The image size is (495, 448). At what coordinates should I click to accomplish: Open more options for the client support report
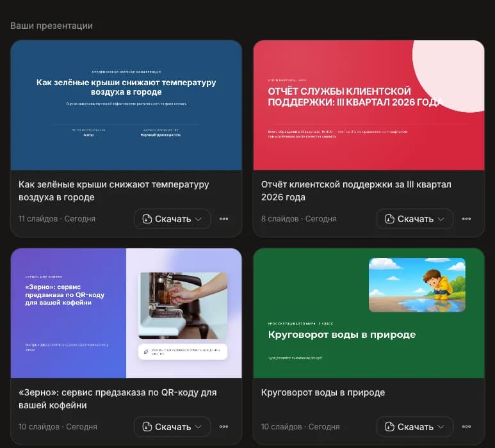pyautogui.click(x=466, y=219)
